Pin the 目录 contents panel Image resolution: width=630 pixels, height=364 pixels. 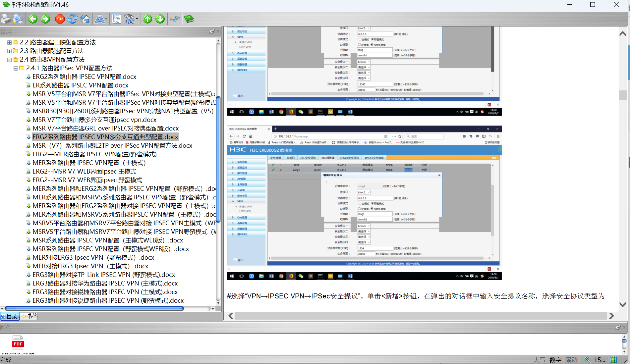(212, 31)
